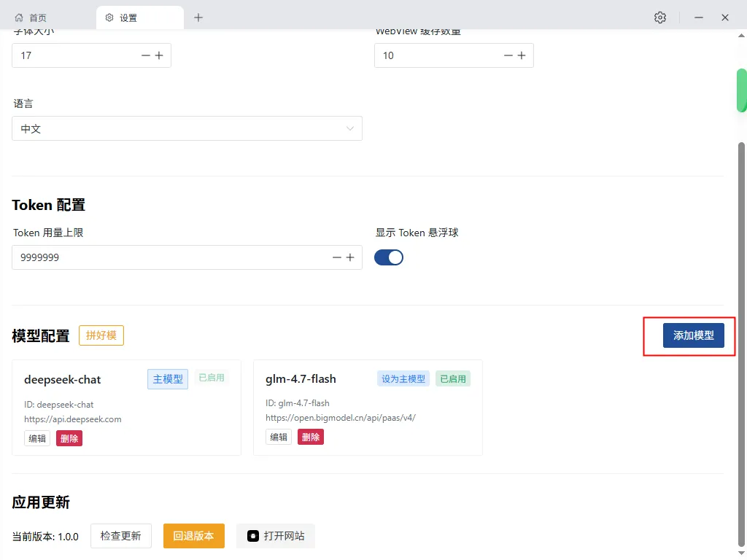Click the Token usage limit input field
The width and height of the screenshot is (747, 560).
[x=168, y=257]
